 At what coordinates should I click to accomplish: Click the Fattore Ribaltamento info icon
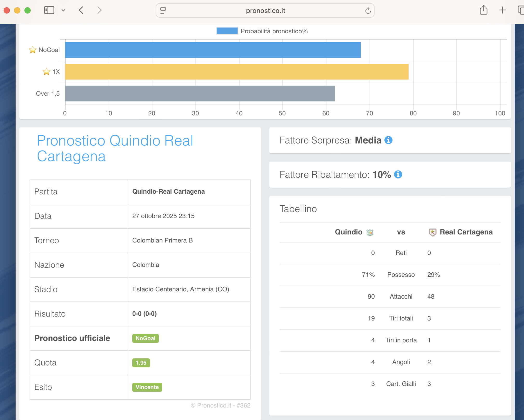pyautogui.click(x=398, y=174)
